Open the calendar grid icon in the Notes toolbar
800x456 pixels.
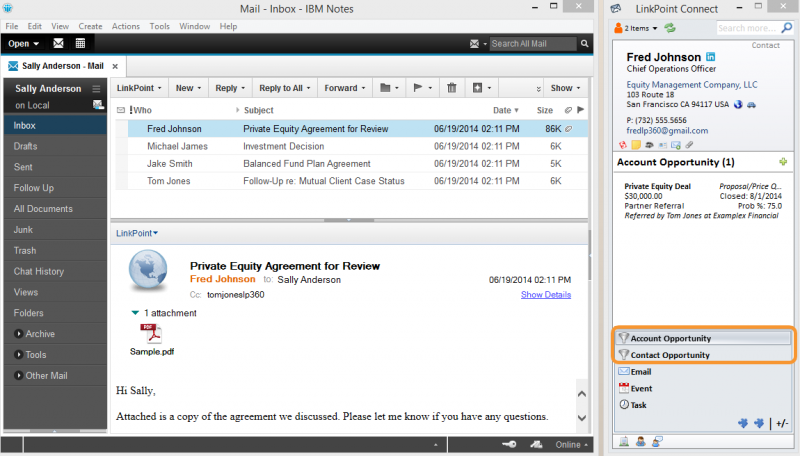80,43
